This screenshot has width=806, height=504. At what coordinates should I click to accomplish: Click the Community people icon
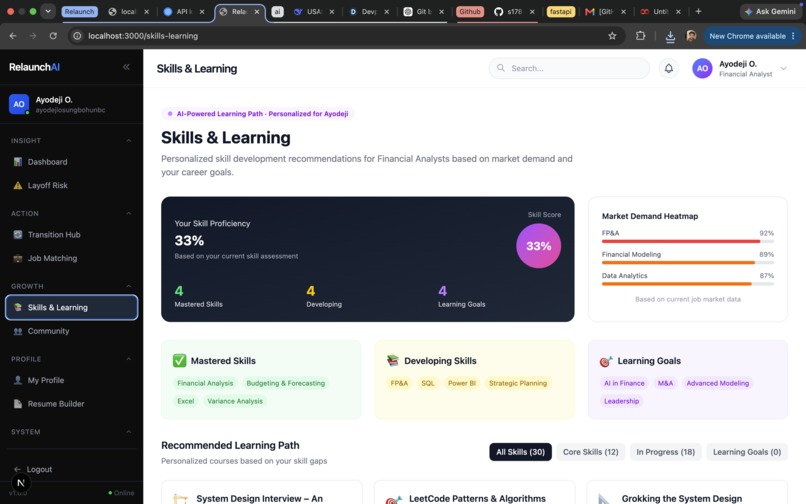pyautogui.click(x=17, y=331)
